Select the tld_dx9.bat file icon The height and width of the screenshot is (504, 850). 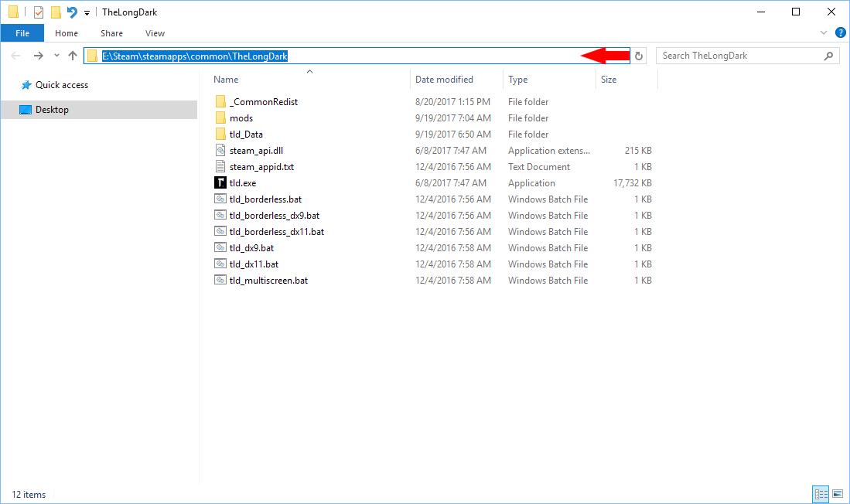[220, 247]
